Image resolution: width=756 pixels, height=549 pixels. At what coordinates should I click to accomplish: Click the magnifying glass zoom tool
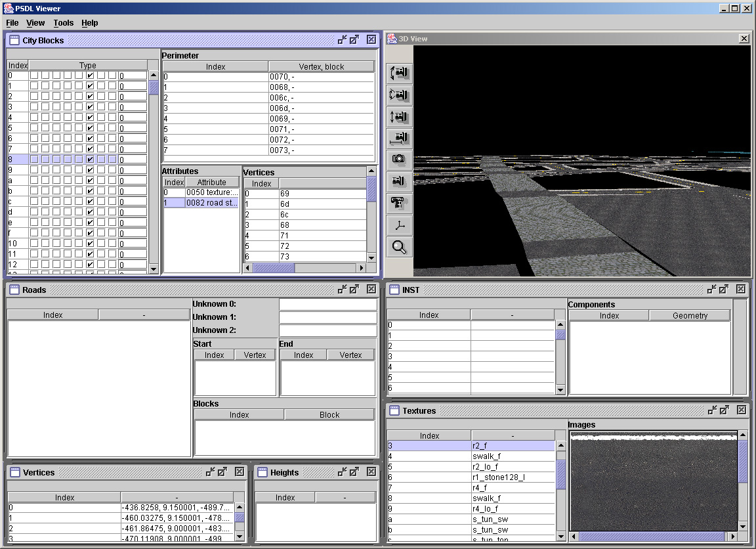(399, 248)
